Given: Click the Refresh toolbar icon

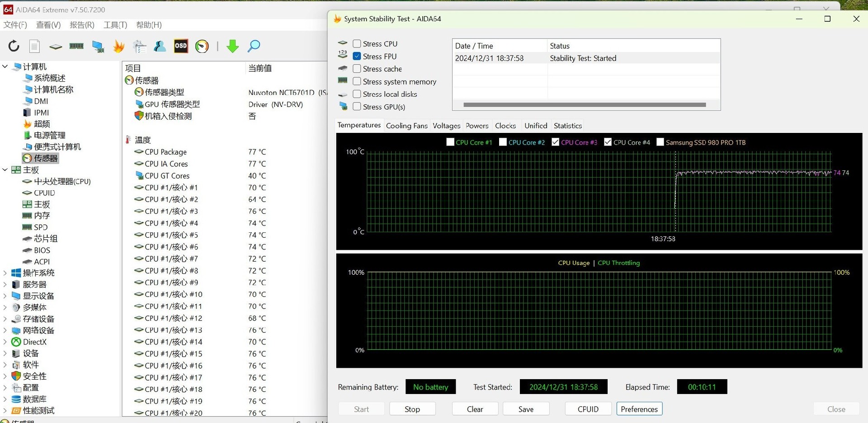Looking at the screenshot, I should 14,46.
